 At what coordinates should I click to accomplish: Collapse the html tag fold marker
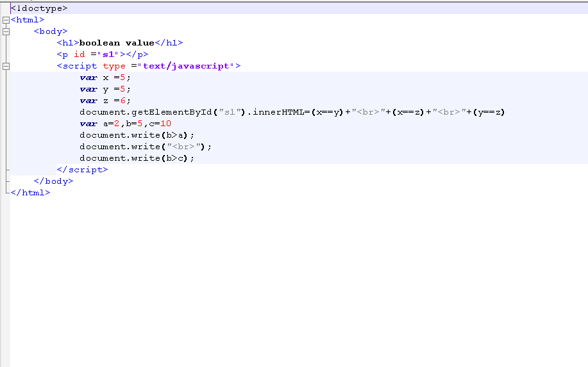pyautogui.click(x=6, y=20)
